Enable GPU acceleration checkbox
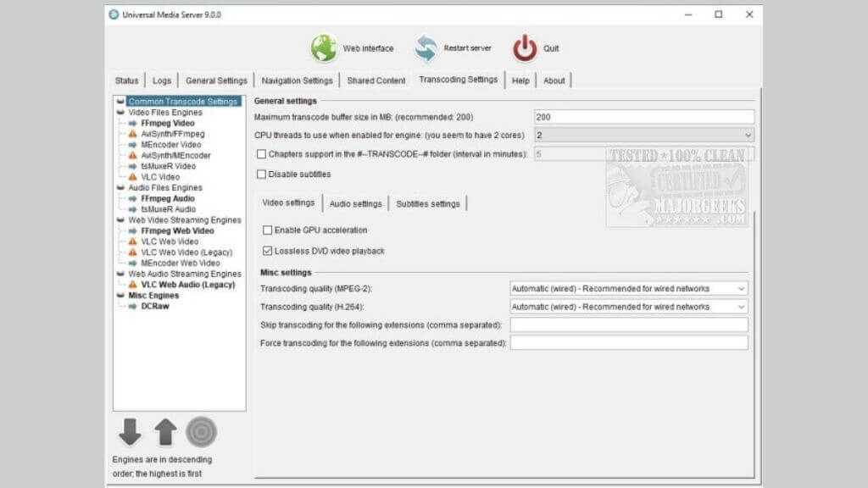Screen dimensions: 868x488 [267, 230]
